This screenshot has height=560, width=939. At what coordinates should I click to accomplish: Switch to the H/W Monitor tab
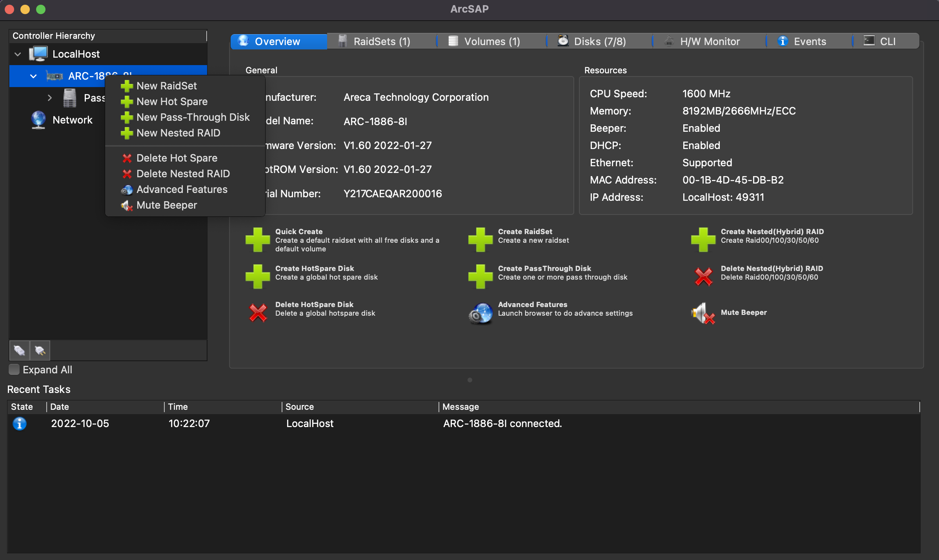(709, 42)
